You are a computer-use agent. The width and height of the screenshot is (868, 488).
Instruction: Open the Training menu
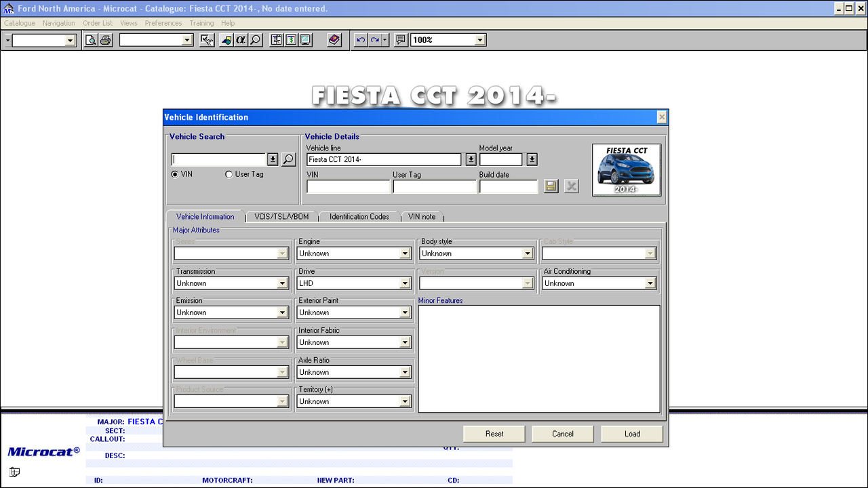pyautogui.click(x=201, y=23)
